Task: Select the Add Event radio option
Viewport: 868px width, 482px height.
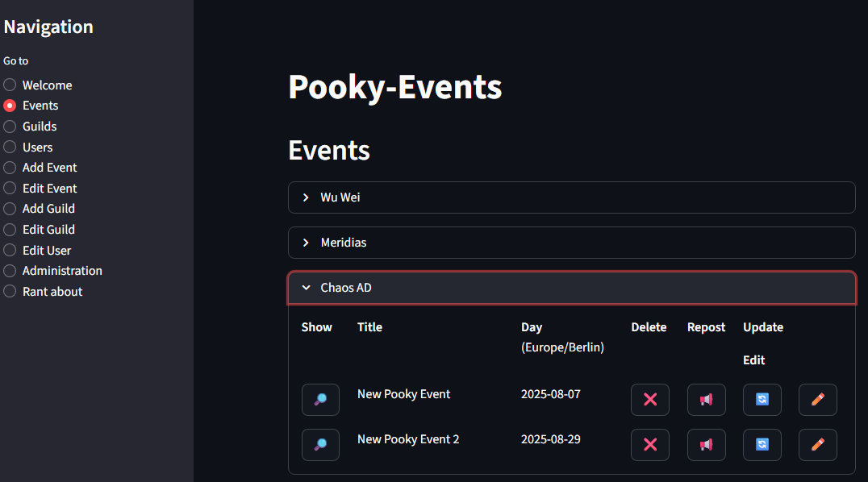Action: tap(10, 168)
